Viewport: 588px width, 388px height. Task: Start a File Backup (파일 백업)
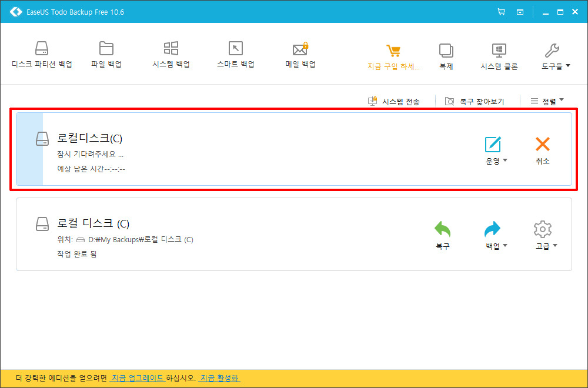pyautogui.click(x=106, y=55)
